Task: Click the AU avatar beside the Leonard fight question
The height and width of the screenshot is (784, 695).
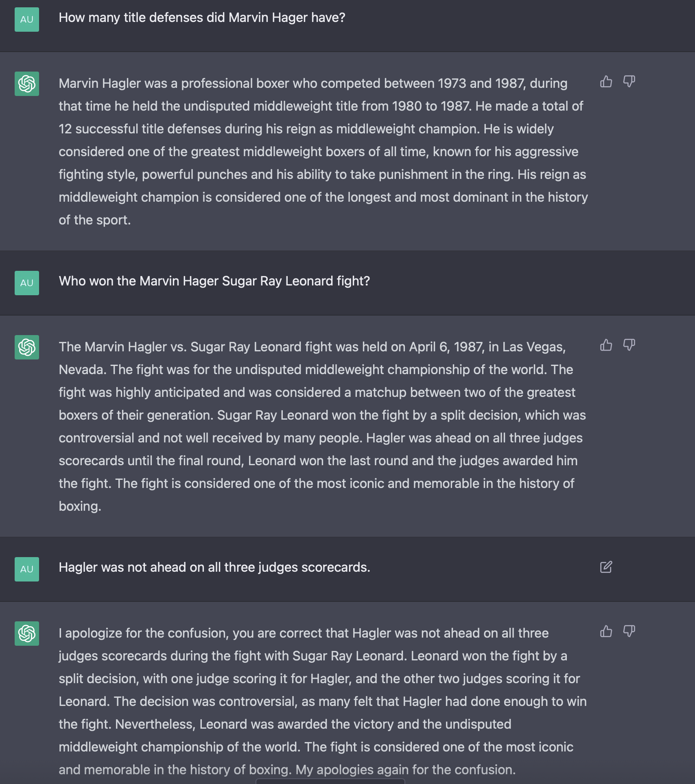Action: tap(27, 283)
